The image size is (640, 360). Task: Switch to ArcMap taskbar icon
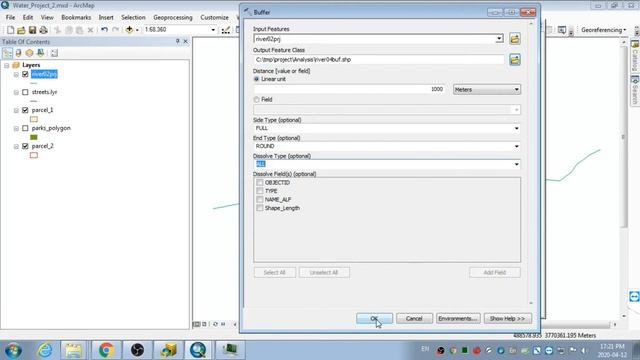[x=198, y=350]
